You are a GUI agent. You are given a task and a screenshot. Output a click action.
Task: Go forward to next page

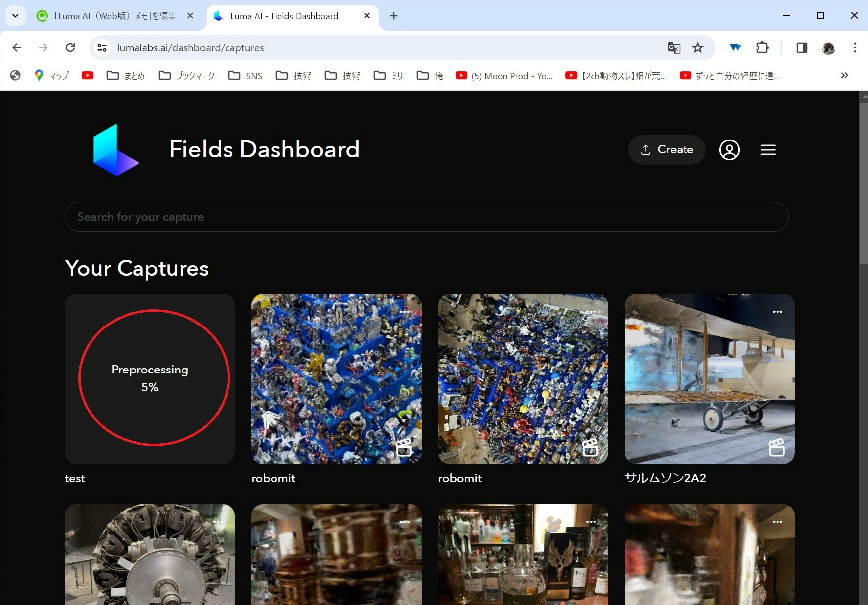[44, 47]
